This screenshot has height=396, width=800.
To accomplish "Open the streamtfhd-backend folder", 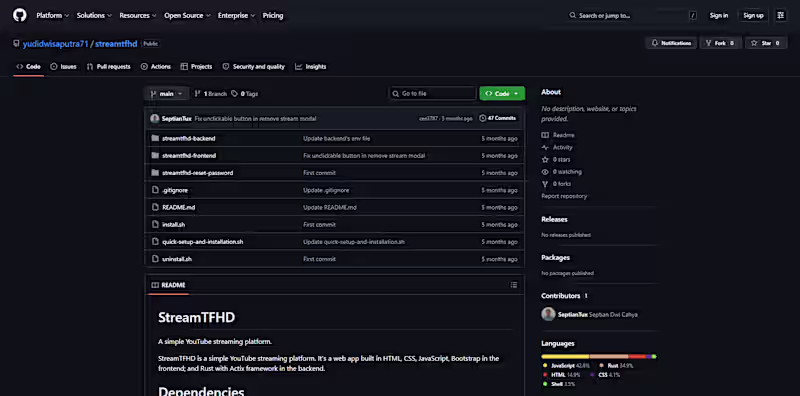I will coord(189,138).
